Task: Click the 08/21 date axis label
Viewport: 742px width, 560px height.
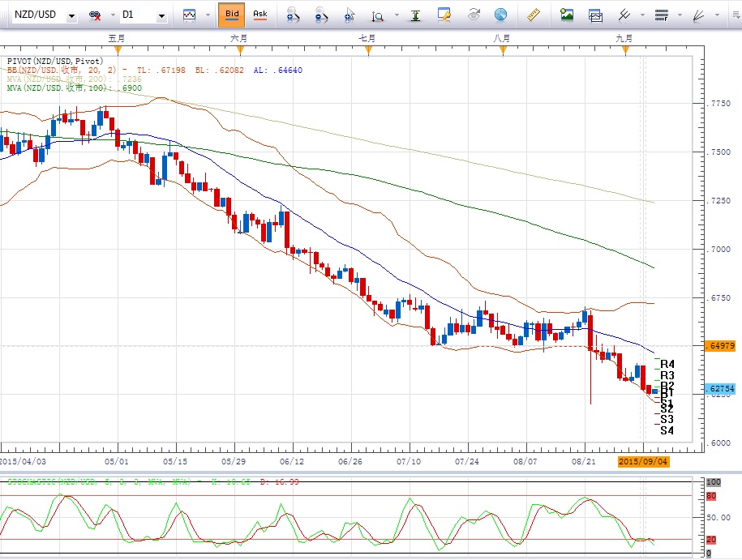Action: [584, 461]
